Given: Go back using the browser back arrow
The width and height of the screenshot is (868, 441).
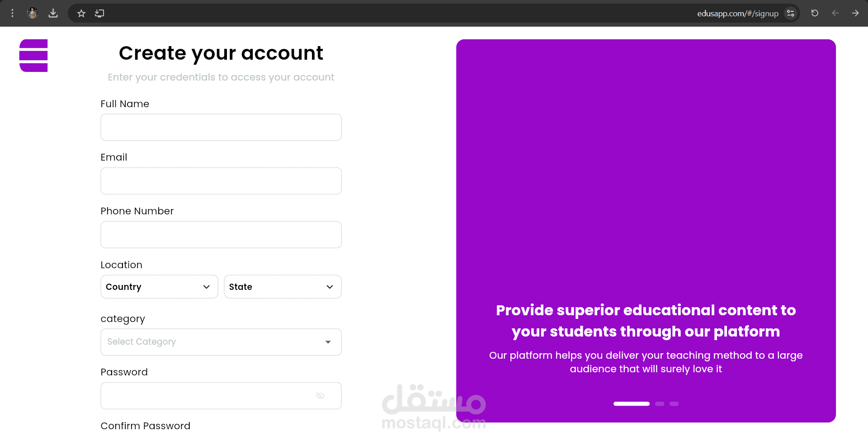Looking at the screenshot, I should (x=835, y=13).
